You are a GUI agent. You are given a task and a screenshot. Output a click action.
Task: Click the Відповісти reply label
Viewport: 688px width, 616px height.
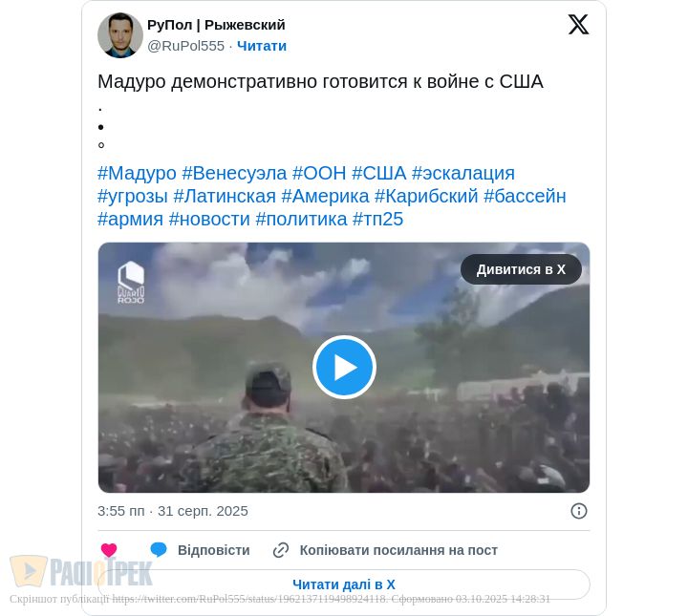click(x=214, y=550)
